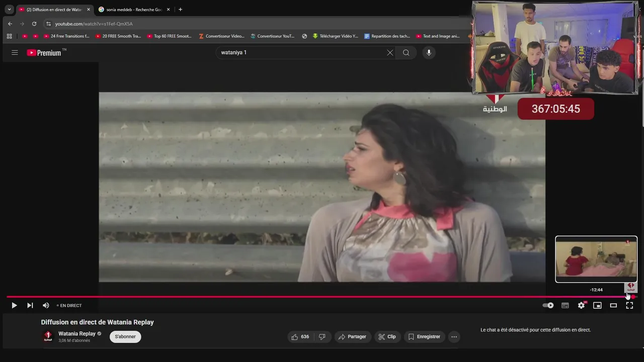The width and height of the screenshot is (644, 362).
Task: Open the bookmarks apps grid icon
Action: (9, 36)
